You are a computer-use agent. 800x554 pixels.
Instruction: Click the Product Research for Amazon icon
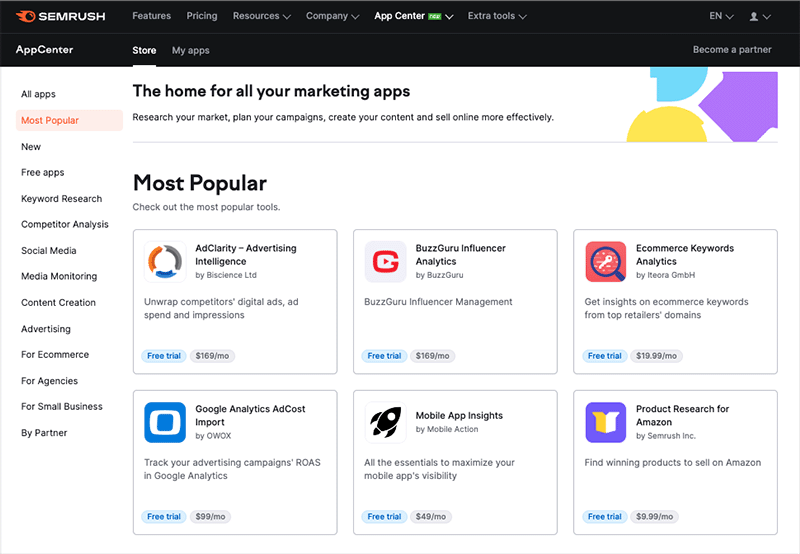click(606, 422)
